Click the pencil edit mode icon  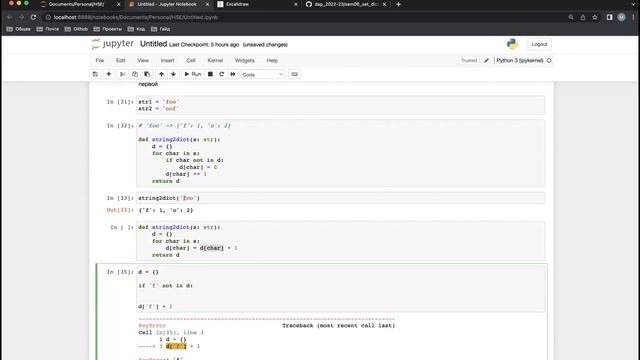[487, 60]
